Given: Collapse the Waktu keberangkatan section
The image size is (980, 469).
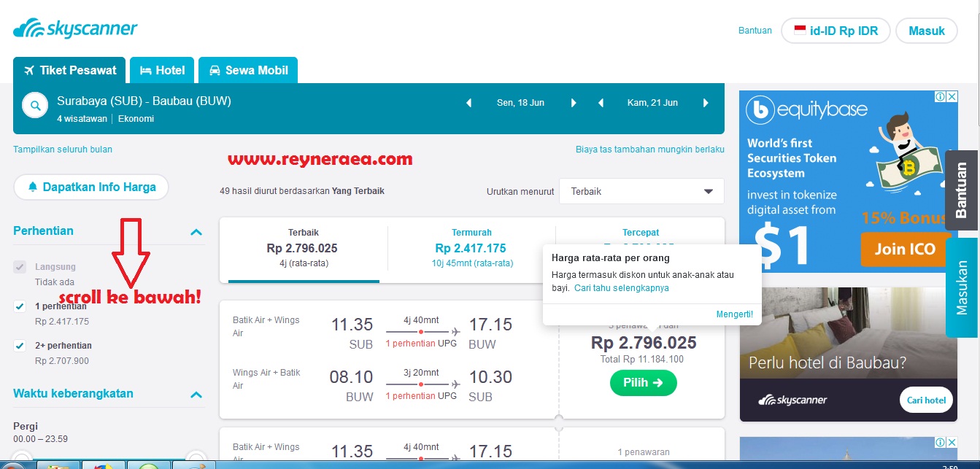Looking at the screenshot, I should click(196, 395).
